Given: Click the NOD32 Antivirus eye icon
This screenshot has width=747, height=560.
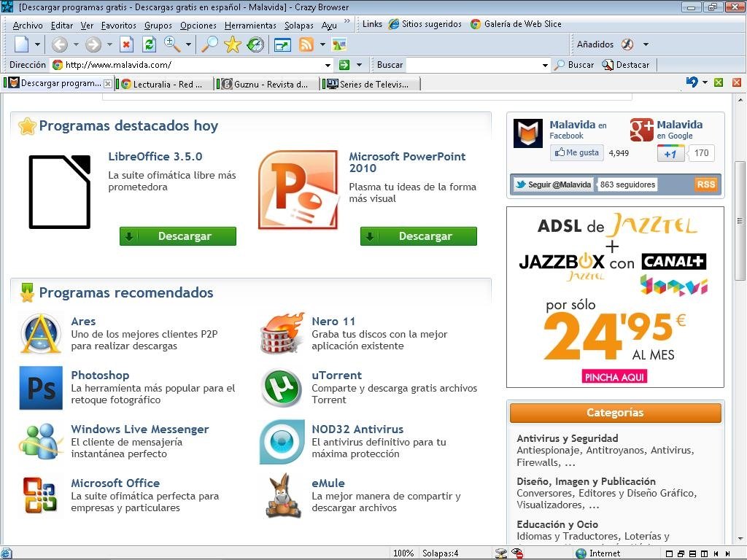Looking at the screenshot, I should coord(282,441).
